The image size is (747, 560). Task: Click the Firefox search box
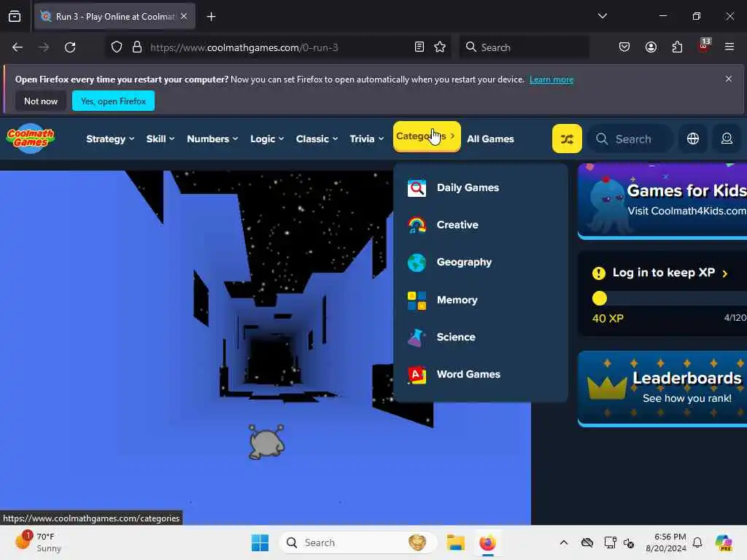pos(524,47)
